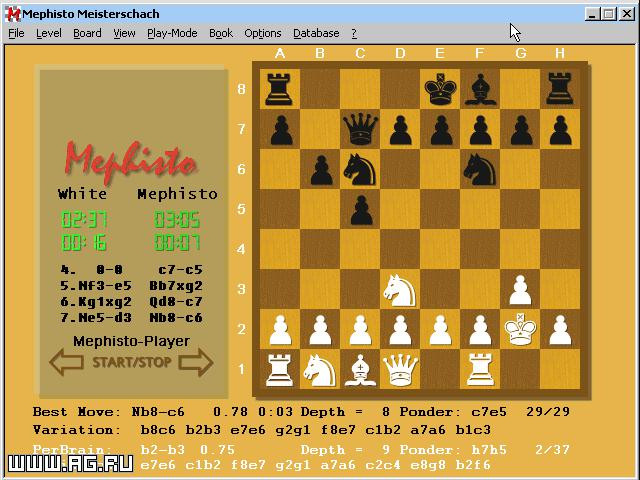Screen dimensions: 640x480
Task: Click the move '6.Kg1xg2' in move list
Action: coord(96,302)
